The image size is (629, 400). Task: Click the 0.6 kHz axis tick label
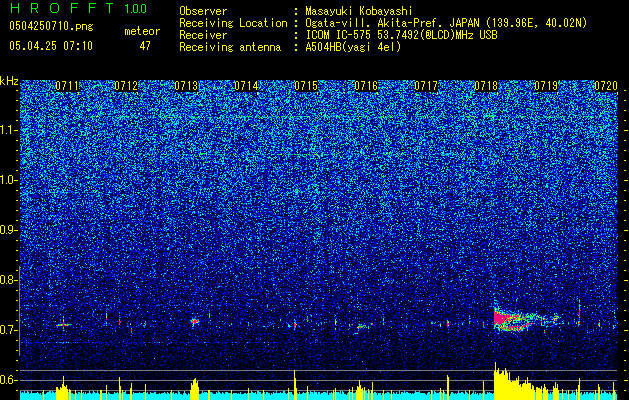pos(8,380)
